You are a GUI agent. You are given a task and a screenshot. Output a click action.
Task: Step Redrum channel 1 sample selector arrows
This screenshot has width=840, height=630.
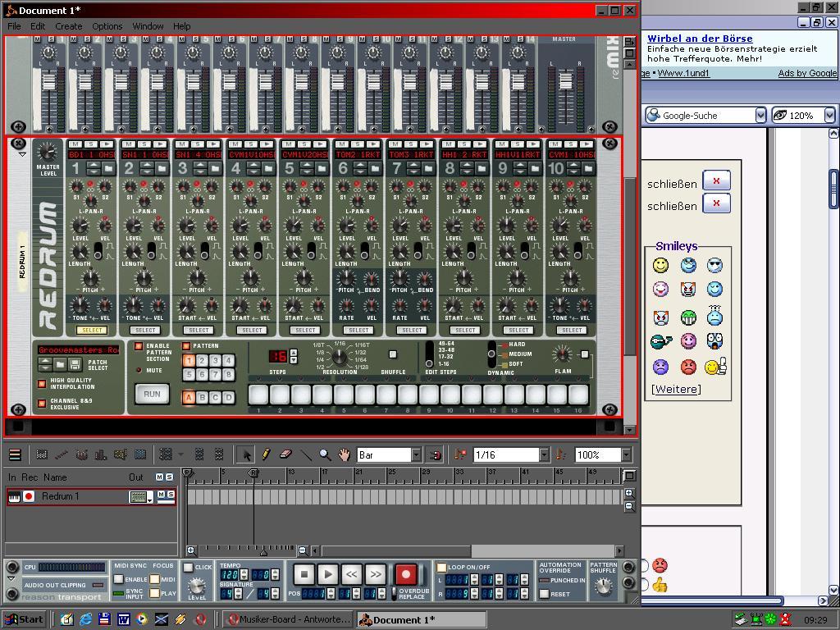click(x=94, y=169)
